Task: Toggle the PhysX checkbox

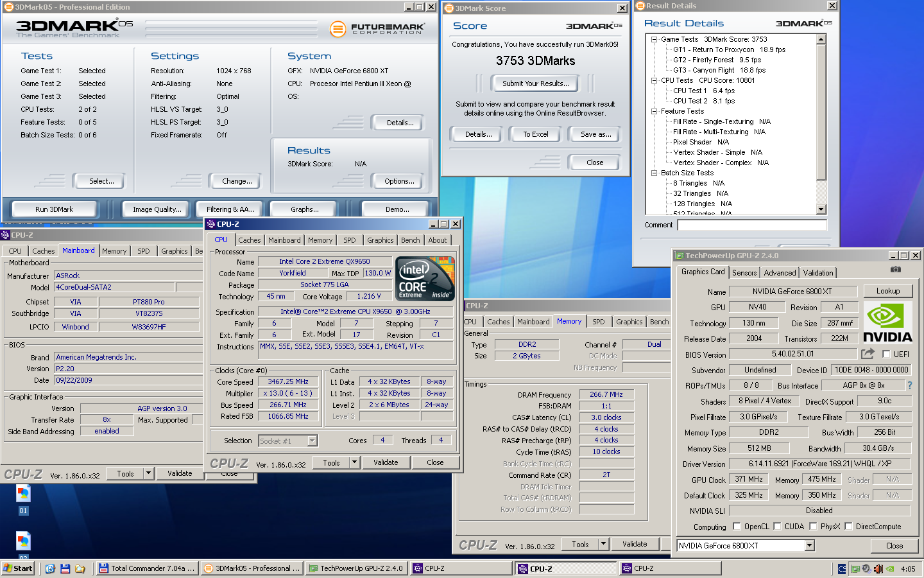Action: 813,527
